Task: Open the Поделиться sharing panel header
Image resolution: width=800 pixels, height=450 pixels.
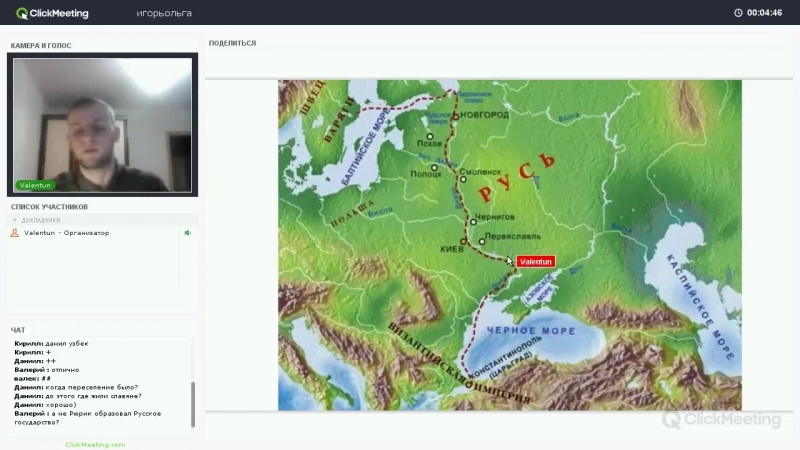Action: coord(232,43)
